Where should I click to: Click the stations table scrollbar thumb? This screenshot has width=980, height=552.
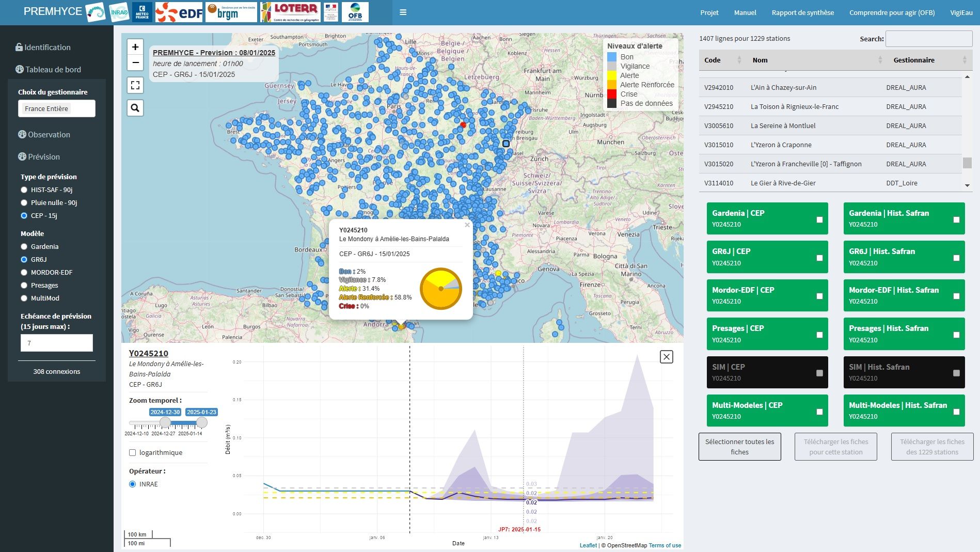[x=967, y=163]
